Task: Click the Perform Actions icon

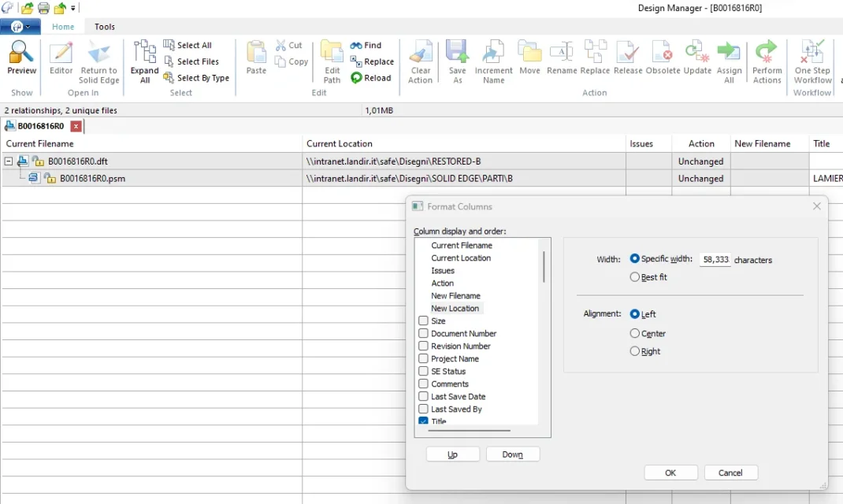Action: click(767, 54)
